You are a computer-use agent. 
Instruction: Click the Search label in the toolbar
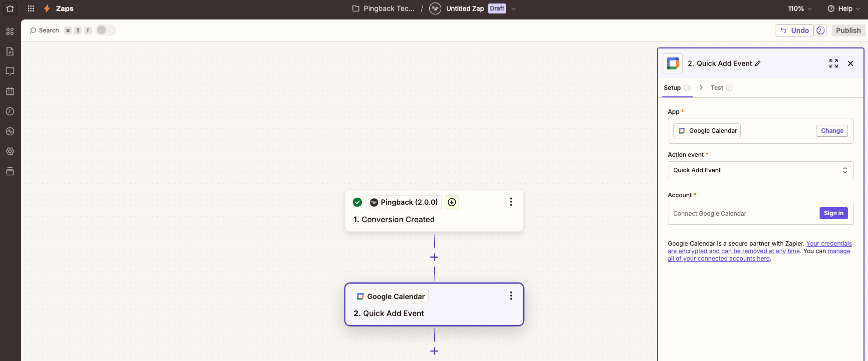click(49, 30)
